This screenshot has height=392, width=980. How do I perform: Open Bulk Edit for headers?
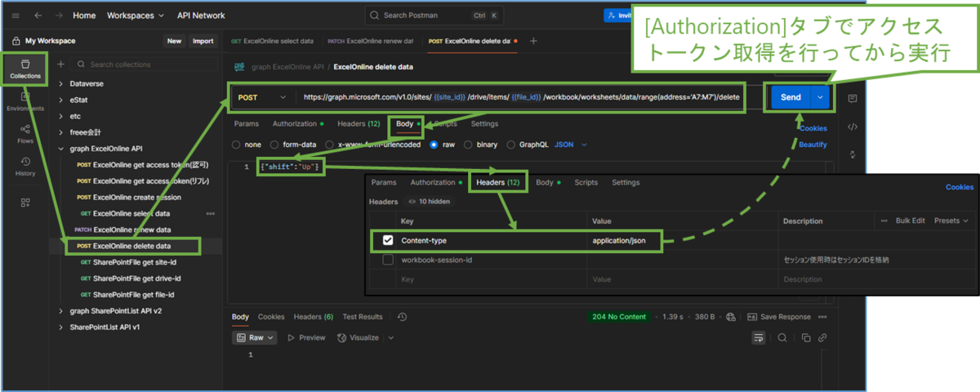point(911,220)
